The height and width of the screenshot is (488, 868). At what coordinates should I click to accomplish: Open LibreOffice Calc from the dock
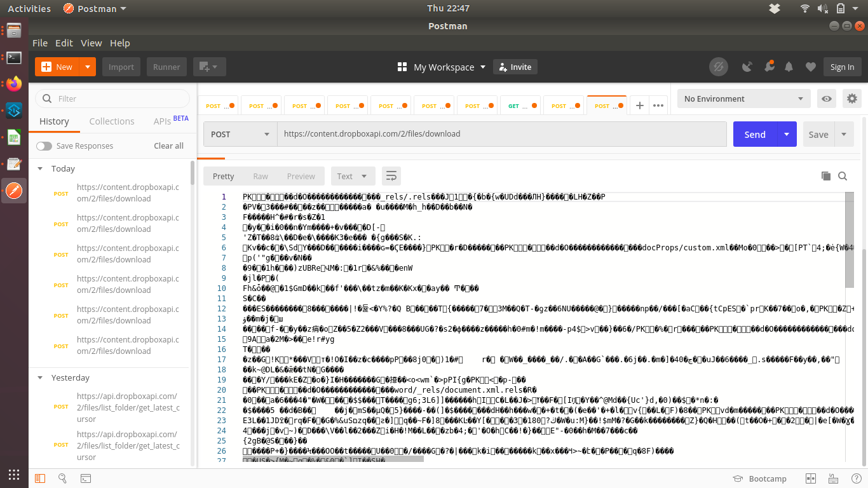[14, 137]
